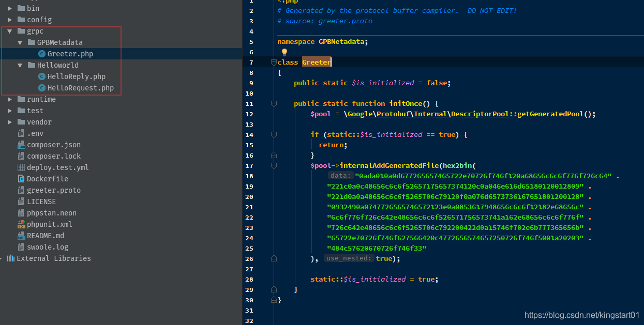Click the 'use_nested:' parameter hint
The height and width of the screenshot is (325, 644).
coord(349,258)
